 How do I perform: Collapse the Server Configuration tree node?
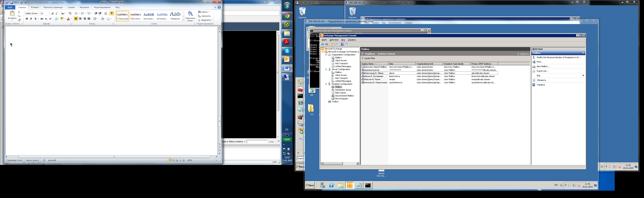pyautogui.click(x=326, y=69)
